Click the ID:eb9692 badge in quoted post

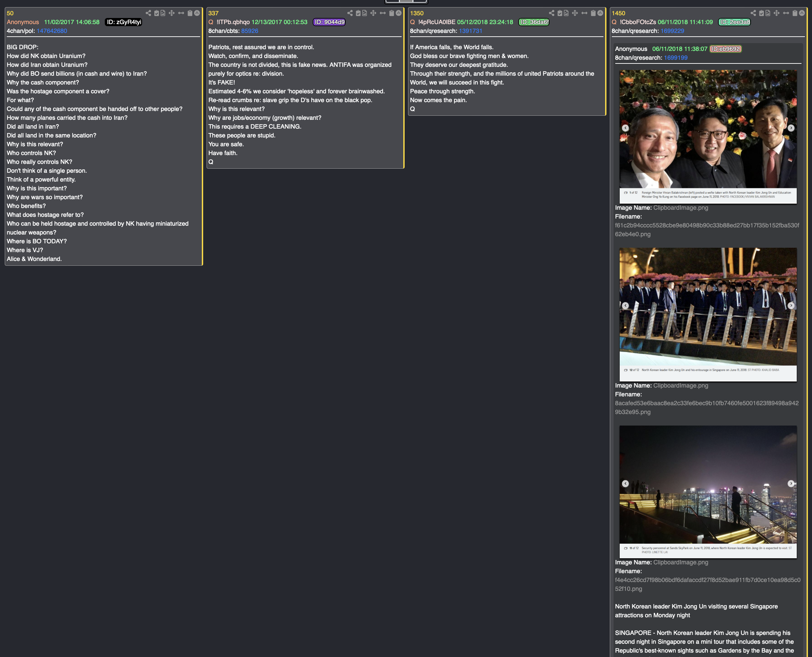coord(726,49)
